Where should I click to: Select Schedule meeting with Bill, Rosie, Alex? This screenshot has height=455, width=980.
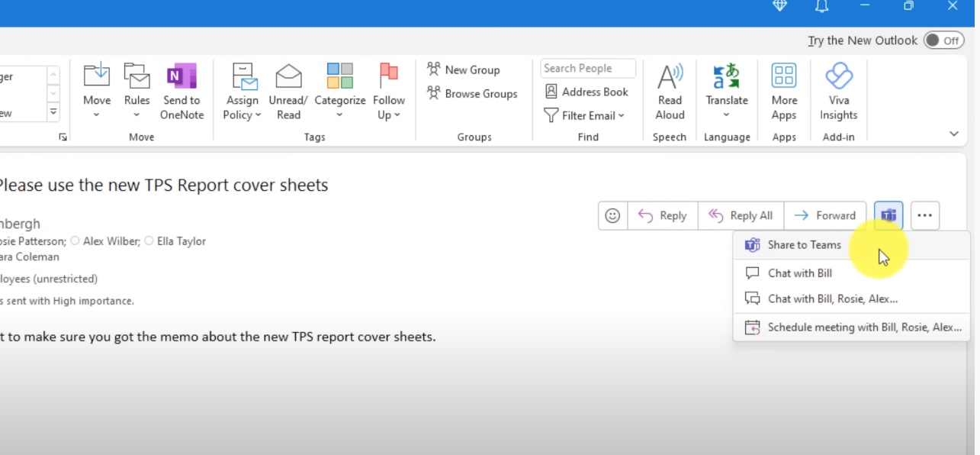(x=864, y=328)
